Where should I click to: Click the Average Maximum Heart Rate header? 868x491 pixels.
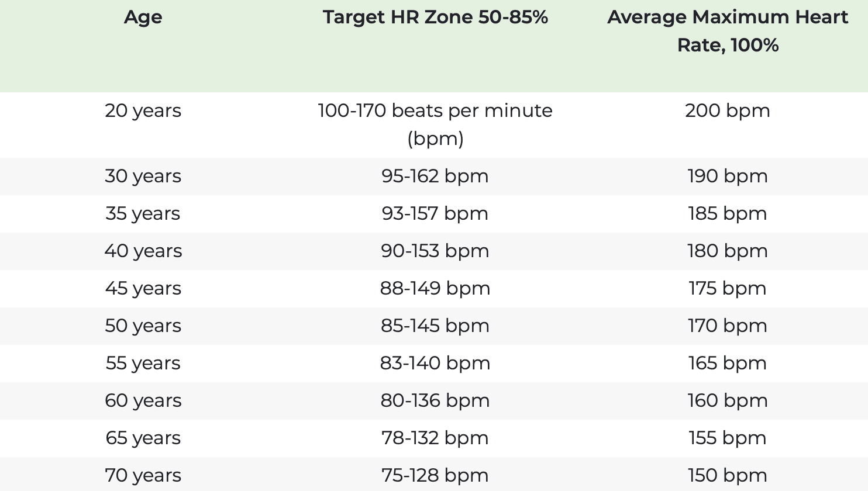pyautogui.click(x=728, y=31)
